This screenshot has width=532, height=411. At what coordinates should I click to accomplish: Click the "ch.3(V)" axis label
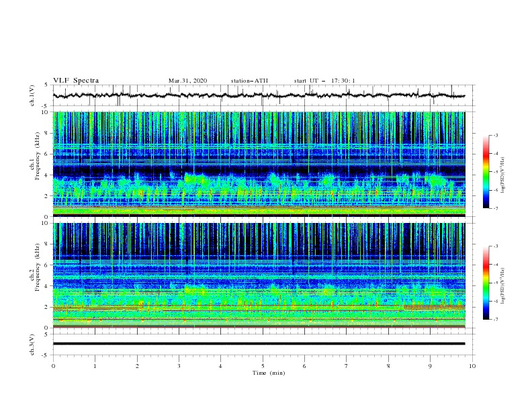32,345
